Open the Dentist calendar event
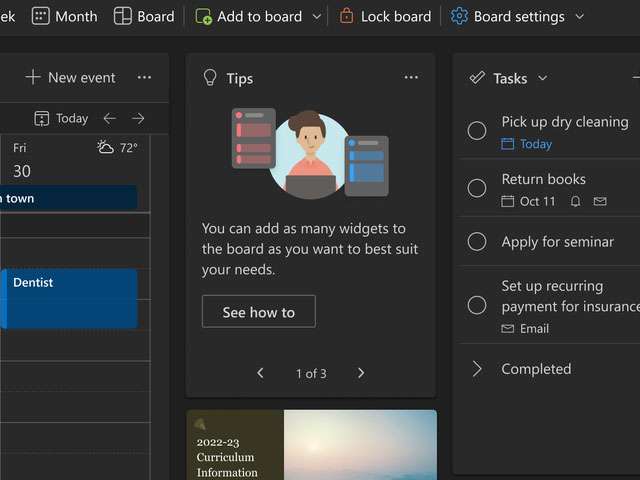640x480 pixels. (x=70, y=297)
